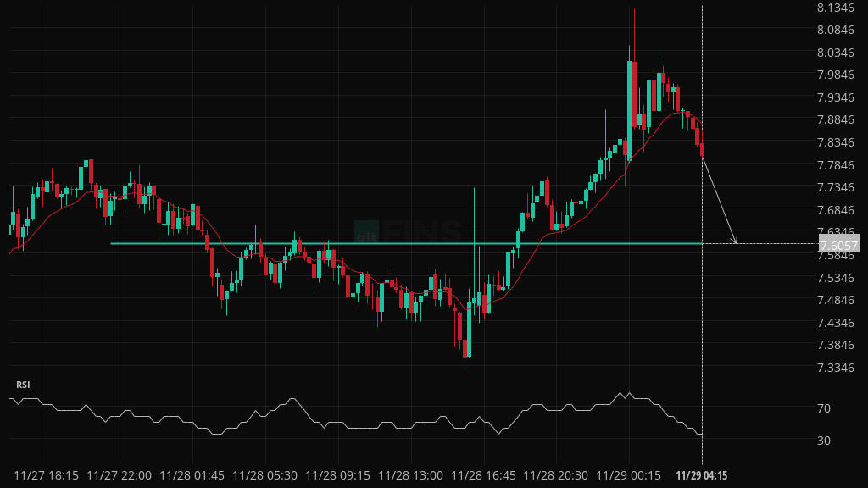
Task: Click the 11/28 05:30 time axis label
Action: (x=265, y=475)
